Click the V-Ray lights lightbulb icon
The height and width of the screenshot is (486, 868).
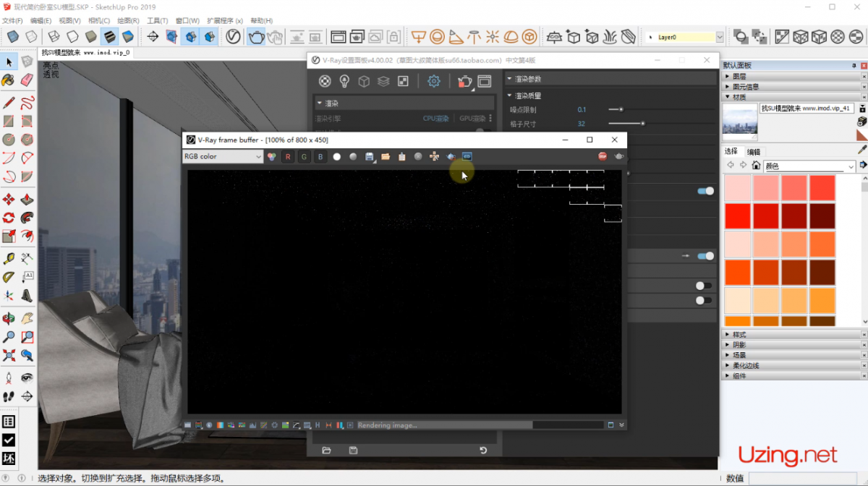point(344,81)
